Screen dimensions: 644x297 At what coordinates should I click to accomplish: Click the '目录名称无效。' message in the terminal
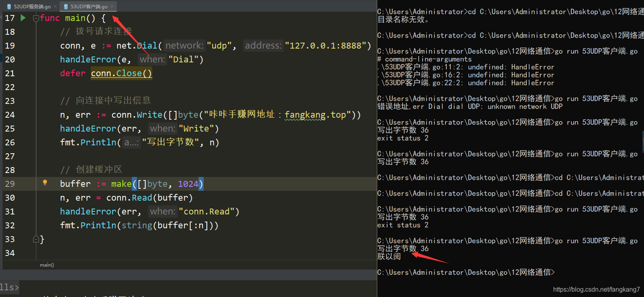click(x=403, y=19)
